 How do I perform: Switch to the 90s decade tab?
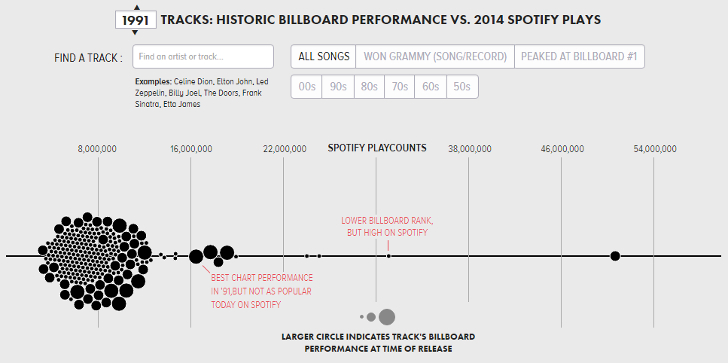(x=338, y=87)
